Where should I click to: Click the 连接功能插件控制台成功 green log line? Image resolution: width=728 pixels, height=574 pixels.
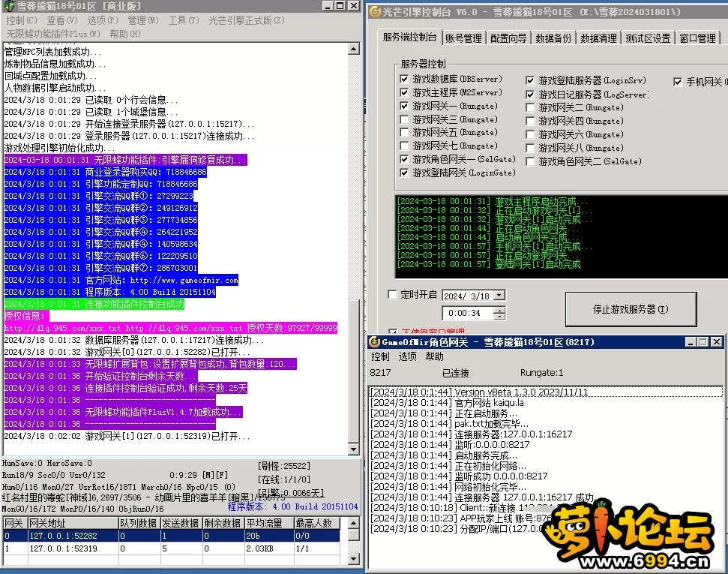[94, 305]
